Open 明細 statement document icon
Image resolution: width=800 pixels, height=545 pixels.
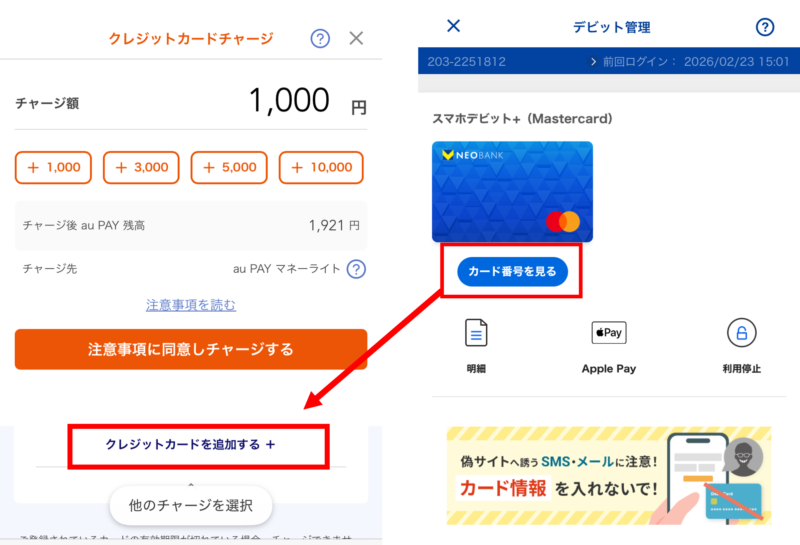[476, 333]
